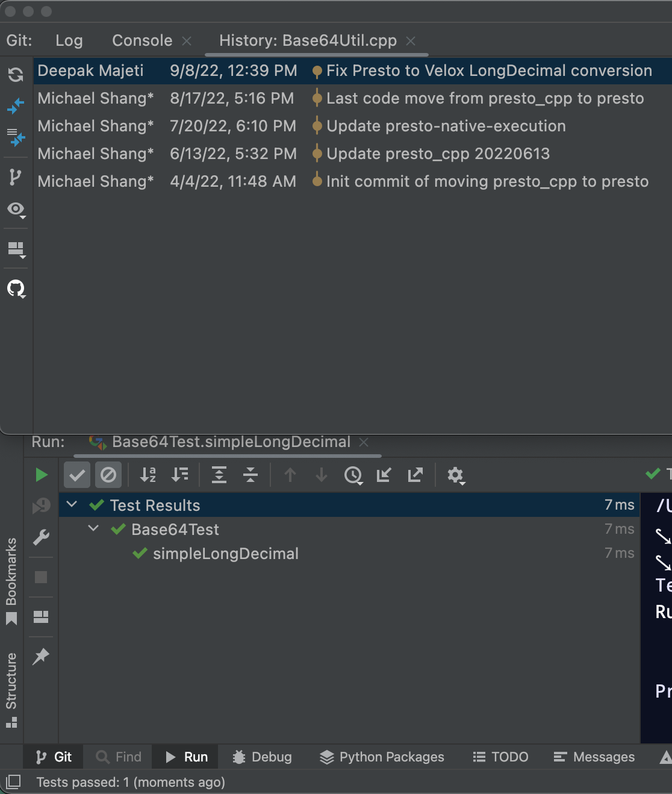Open the Debug tool window button
This screenshot has width=672, height=794.
click(x=263, y=757)
